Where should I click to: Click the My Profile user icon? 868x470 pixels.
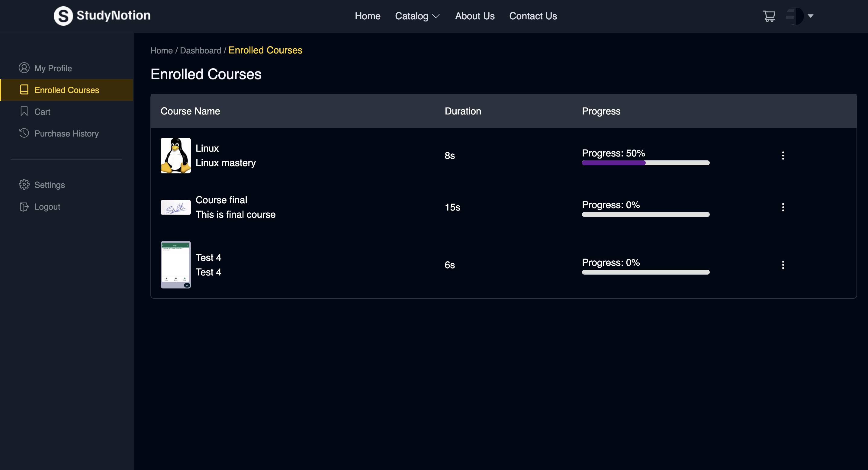[24, 68]
